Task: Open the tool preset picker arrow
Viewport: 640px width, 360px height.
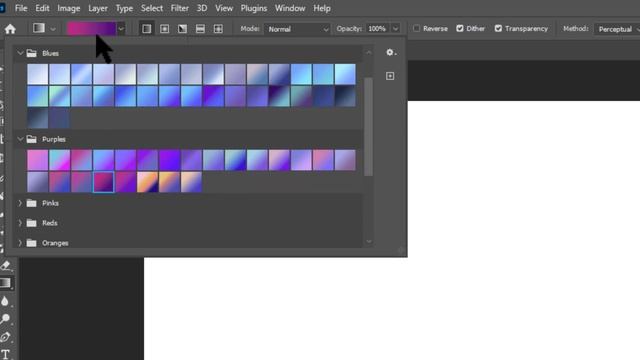Action: pos(53,29)
